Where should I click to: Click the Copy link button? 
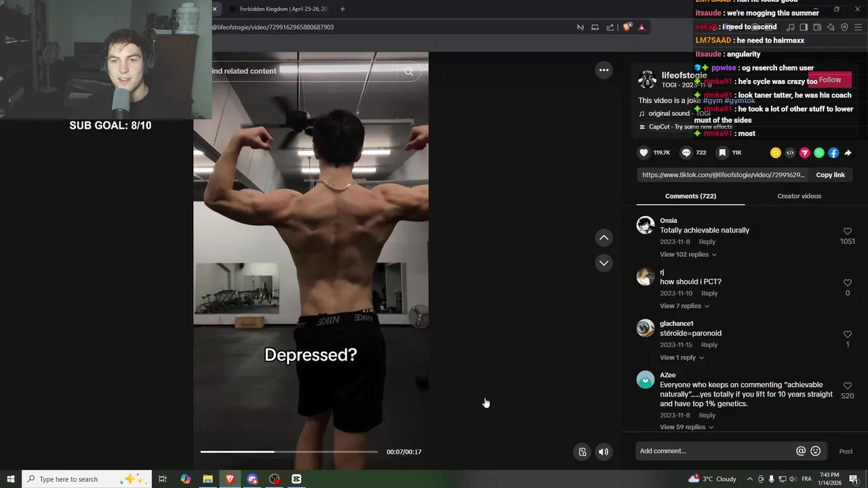tap(830, 175)
